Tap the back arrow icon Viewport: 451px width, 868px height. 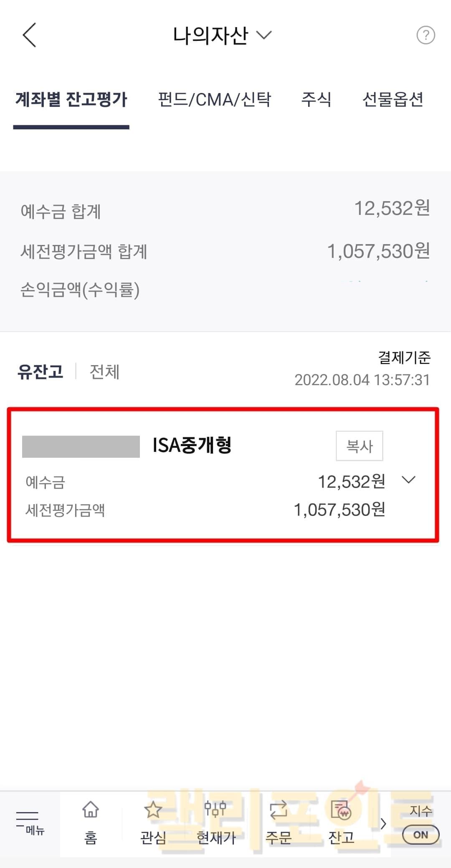(30, 35)
